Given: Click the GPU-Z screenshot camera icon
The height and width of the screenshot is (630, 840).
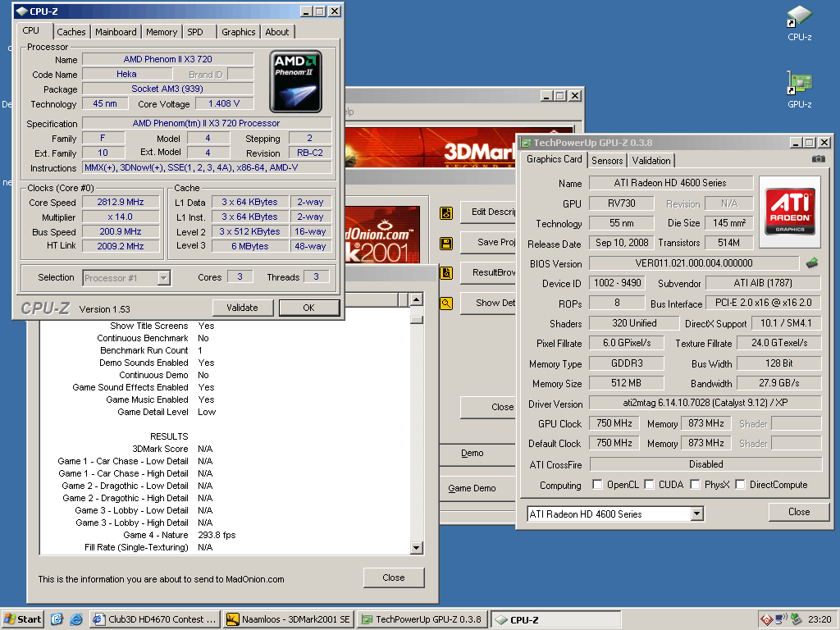Looking at the screenshot, I should click(x=818, y=159).
